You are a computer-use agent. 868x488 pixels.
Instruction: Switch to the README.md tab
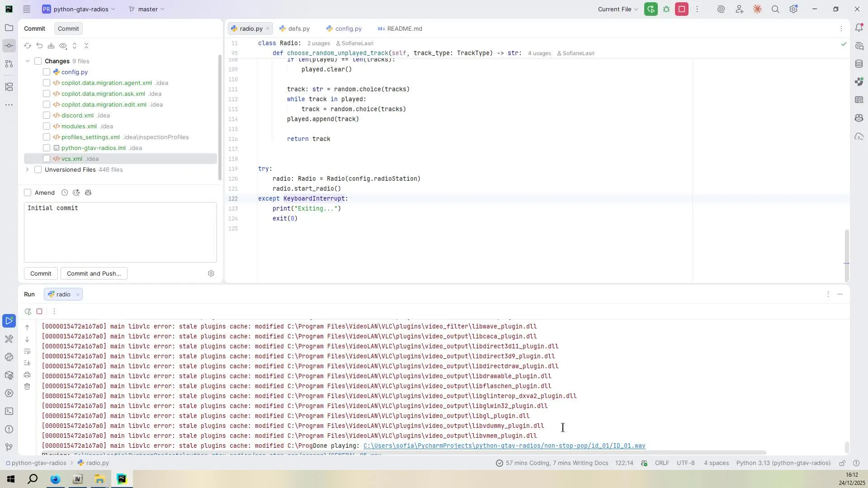click(x=404, y=28)
